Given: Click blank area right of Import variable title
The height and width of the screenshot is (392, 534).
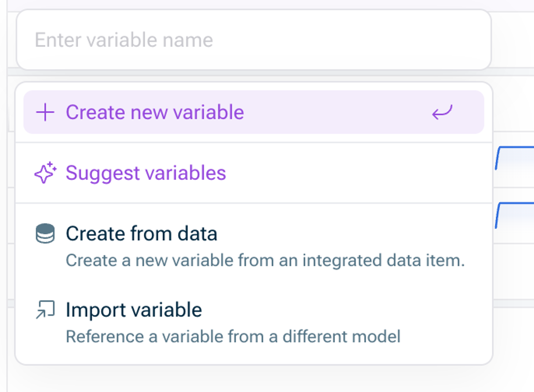Looking at the screenshot, I should coord(344,310).
